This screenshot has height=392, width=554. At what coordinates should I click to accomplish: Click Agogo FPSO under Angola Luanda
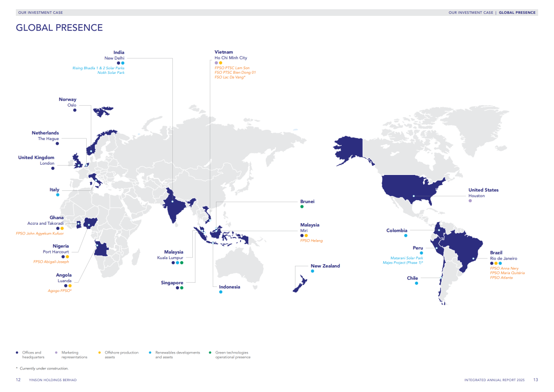(x=60, y=291)
